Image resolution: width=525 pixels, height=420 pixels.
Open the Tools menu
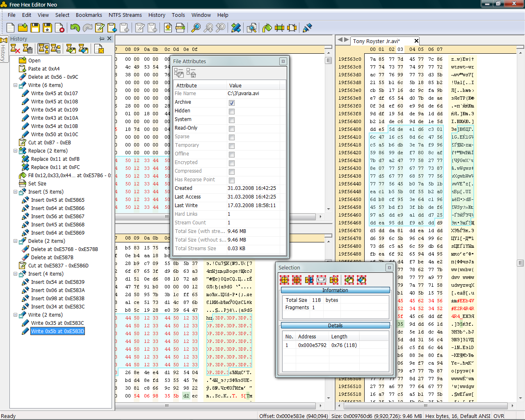click(x=178, y=15)
